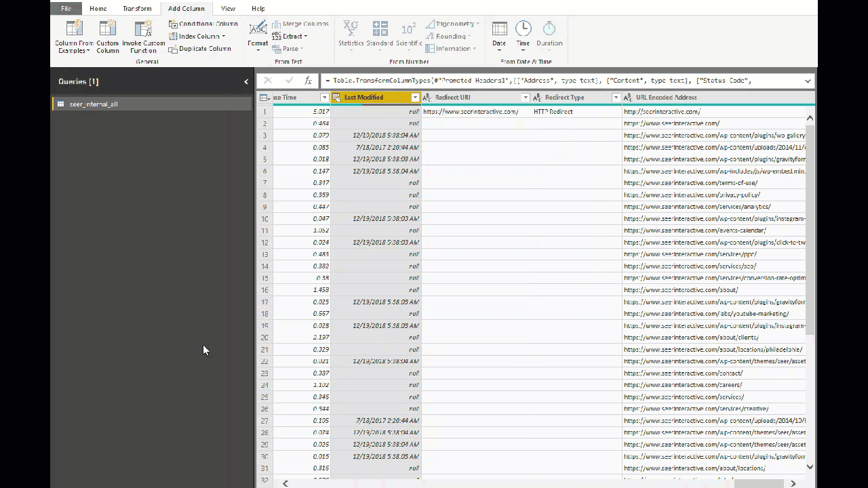The image size is (868, 488).
Task: Click the Scientific notation icon
Action: point(408,28)
